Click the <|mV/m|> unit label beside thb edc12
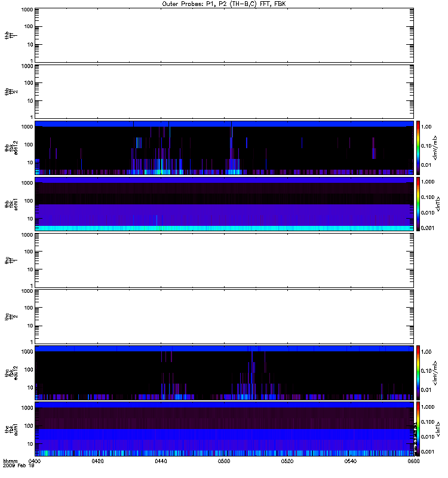This screenshot has width=448, height=478. pyautogui.click(x=435, y=148)
